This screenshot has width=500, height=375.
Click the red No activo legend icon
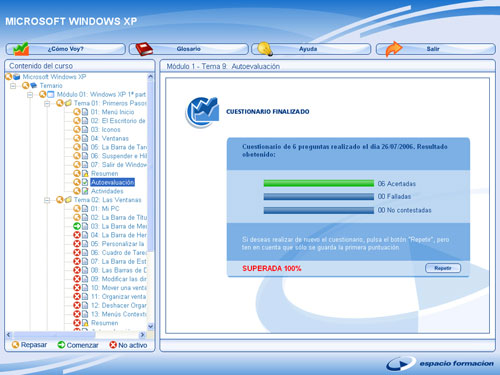coord(113,345)
